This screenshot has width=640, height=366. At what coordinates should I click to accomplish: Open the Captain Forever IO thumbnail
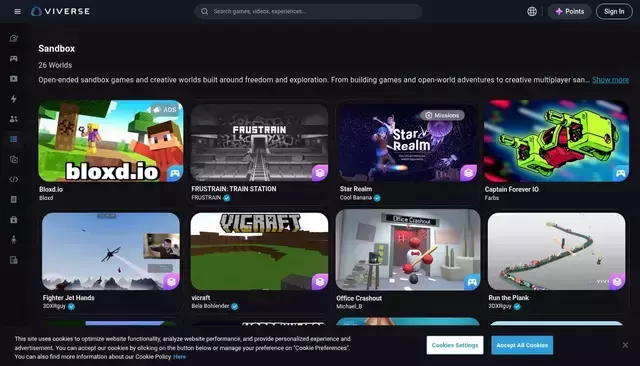tap(556, 141)
